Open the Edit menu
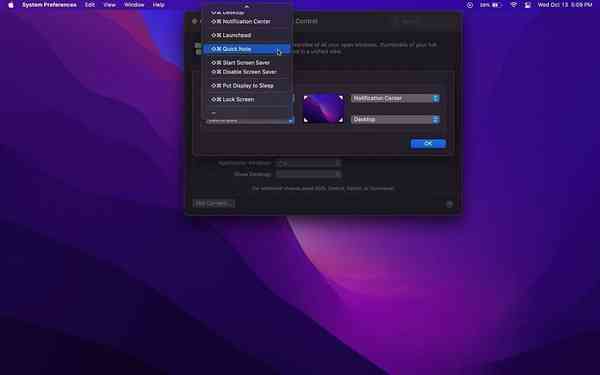The width and height of the screenshot is (600, 375). click(x=90, y=5)
